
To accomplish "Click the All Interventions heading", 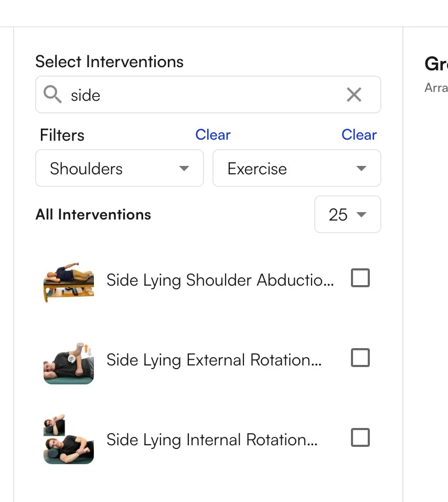I will tap(92, 215).
